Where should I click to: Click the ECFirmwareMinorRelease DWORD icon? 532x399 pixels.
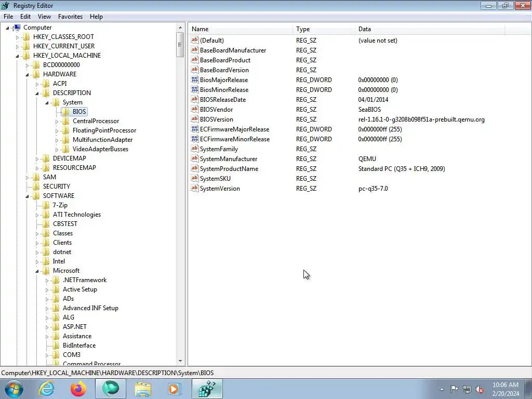coord(194,139)
